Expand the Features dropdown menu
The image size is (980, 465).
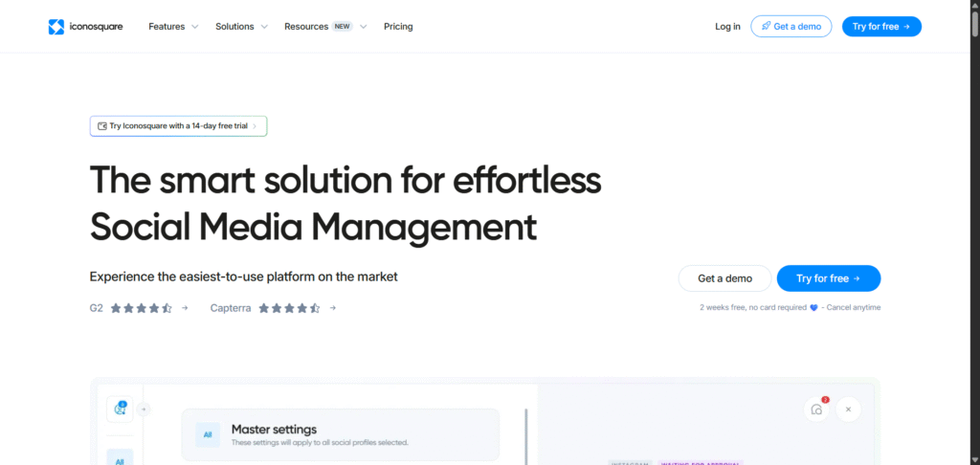coord(173,27)
